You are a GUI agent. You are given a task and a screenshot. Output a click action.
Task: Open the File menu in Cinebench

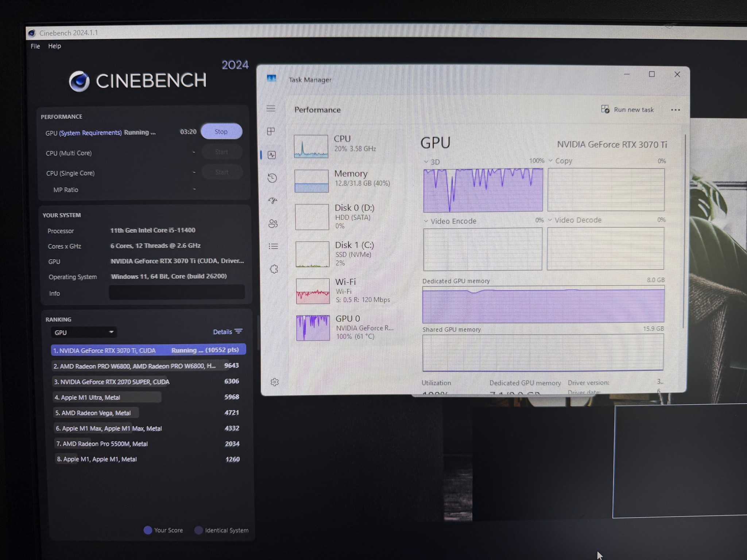click(x=35, y=46)
